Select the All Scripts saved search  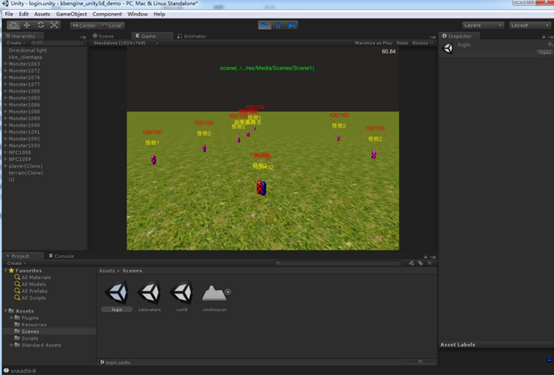coord(30,298)
